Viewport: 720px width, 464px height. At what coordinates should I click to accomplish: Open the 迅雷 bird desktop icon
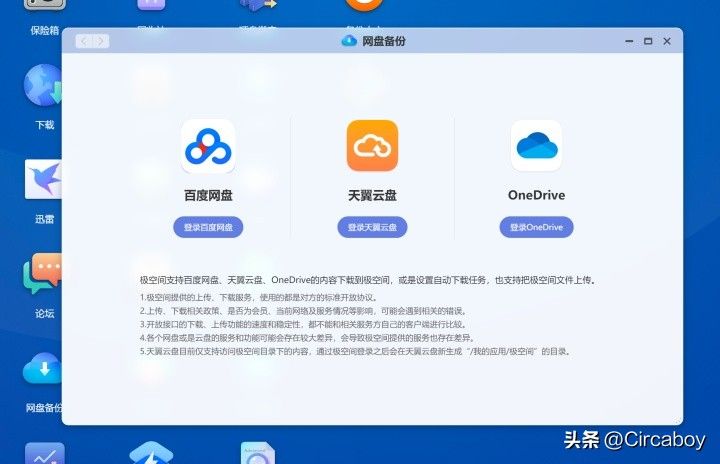tap(43, 180)
